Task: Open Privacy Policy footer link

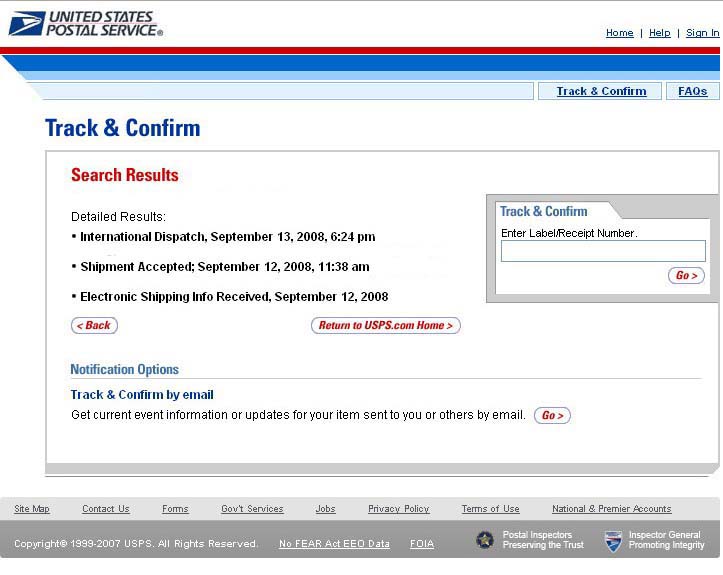Action: 398,509
